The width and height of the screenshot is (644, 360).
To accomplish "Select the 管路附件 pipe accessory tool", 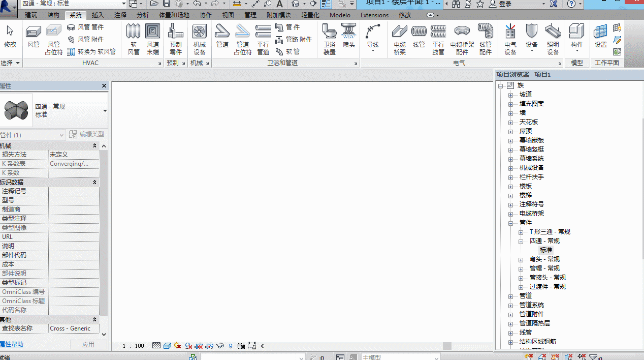I will pos(294,39).
